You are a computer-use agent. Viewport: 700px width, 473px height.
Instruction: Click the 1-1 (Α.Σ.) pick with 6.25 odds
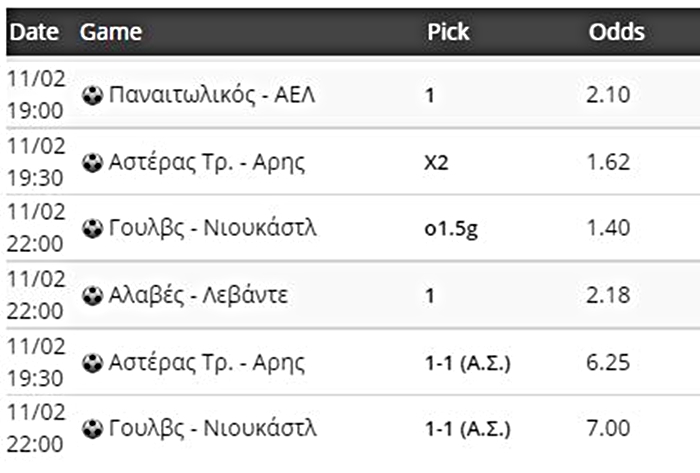point(468,362)
